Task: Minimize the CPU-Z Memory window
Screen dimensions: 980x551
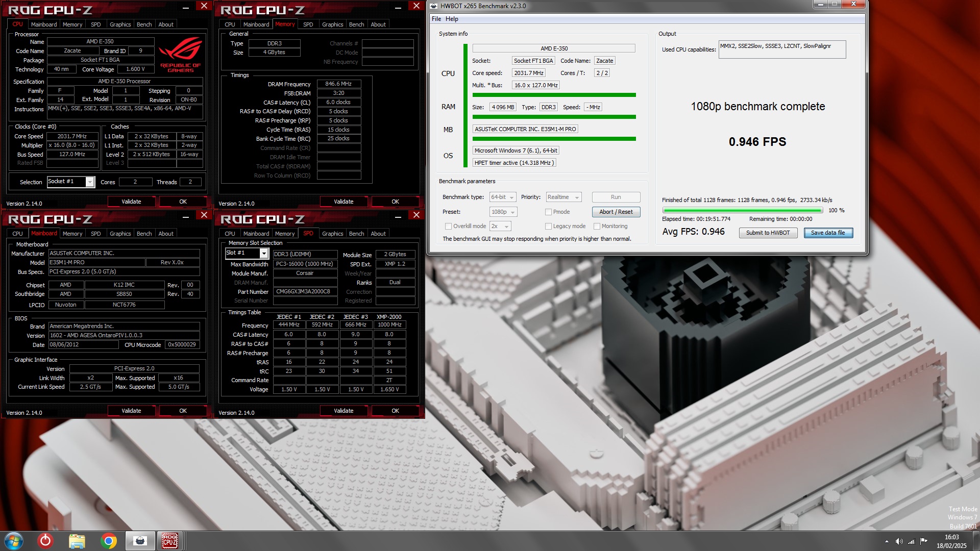Action: pyautogui.click(x=398, y=7)
